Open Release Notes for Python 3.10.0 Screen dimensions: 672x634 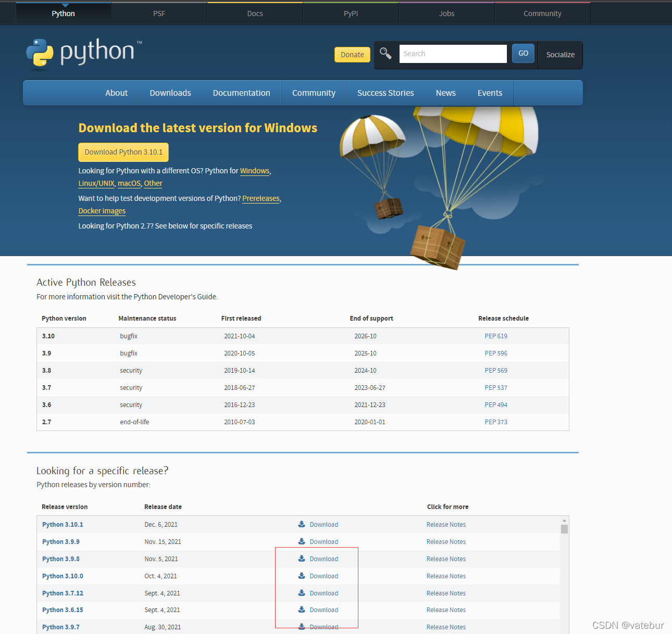tap(446, 576)
